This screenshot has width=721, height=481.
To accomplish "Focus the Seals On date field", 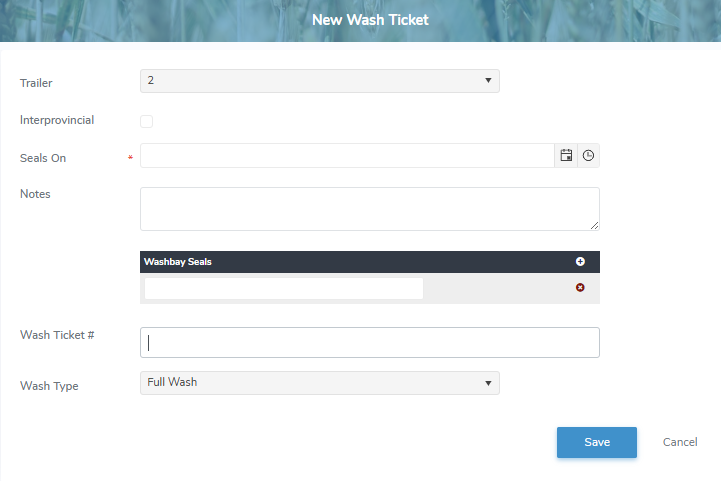I will 347,155.
